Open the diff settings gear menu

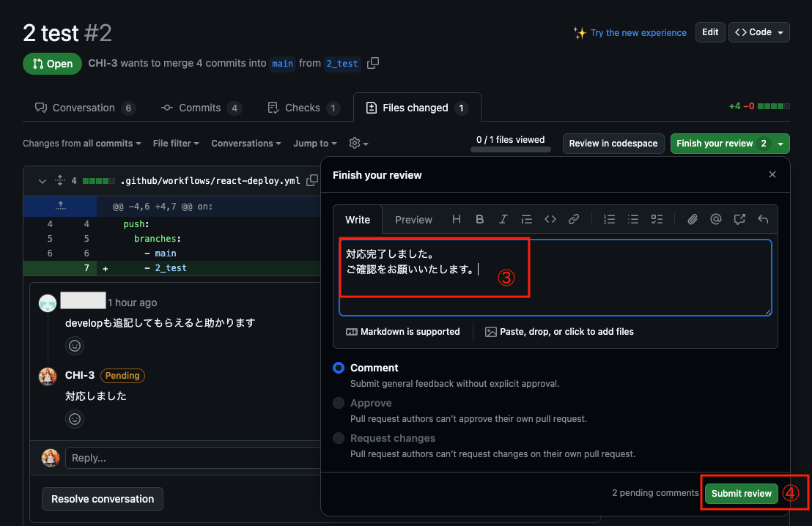click(358, 144)
